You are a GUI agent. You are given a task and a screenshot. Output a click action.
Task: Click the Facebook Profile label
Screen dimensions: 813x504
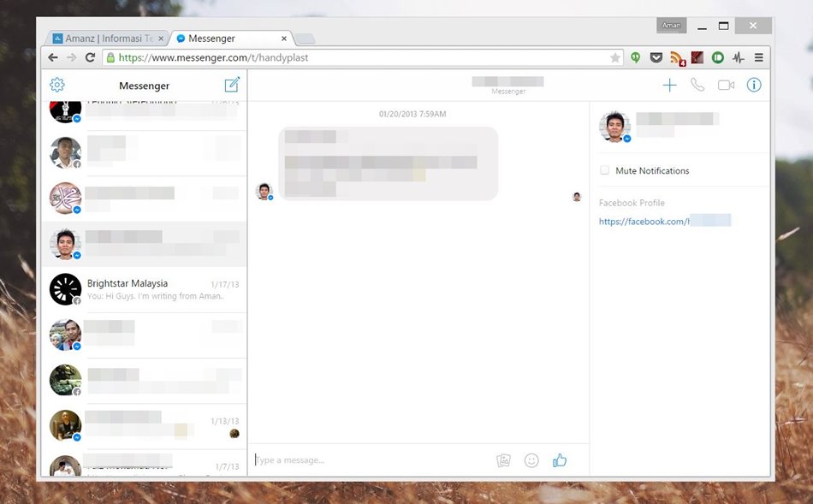tap(632, 203)
